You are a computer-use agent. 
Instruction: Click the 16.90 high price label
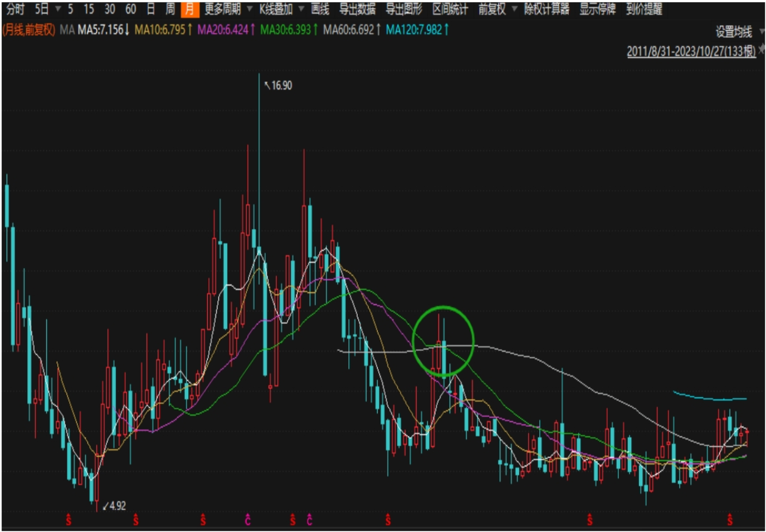(281, 85)
